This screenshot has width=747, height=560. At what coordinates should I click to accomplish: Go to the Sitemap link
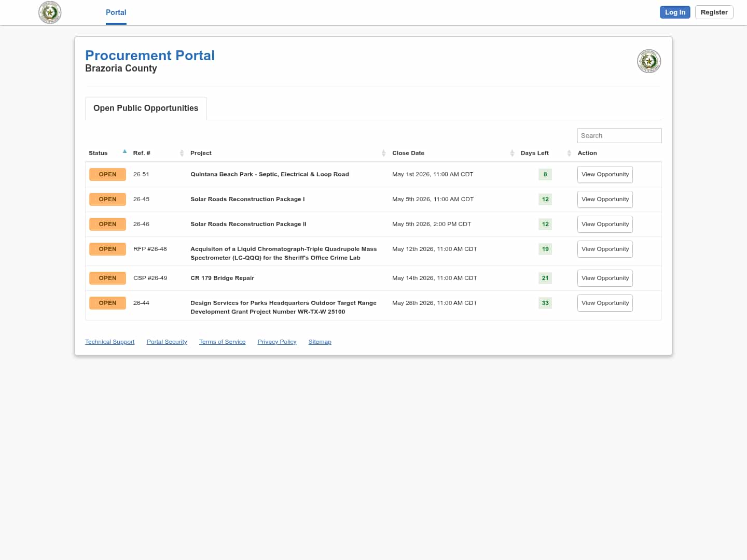[320, 342]
